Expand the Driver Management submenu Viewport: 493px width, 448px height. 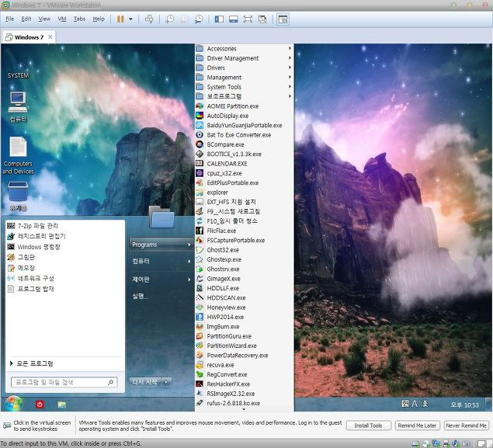pyautogui.click(x=245, y=58)
